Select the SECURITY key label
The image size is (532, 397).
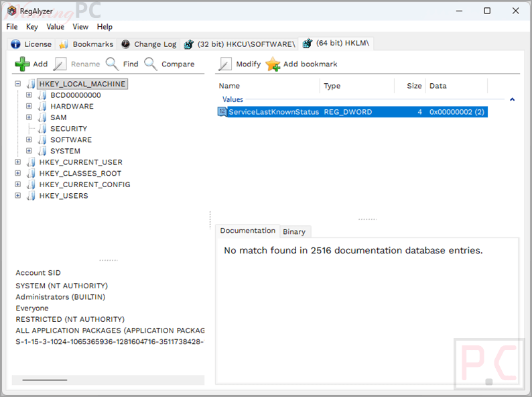[x=69, y=129]
